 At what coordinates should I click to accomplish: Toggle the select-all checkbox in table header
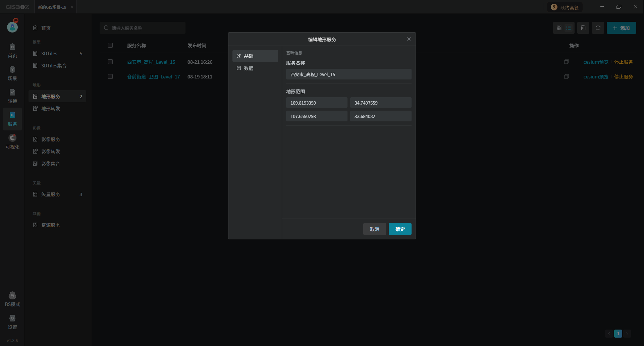110,46
